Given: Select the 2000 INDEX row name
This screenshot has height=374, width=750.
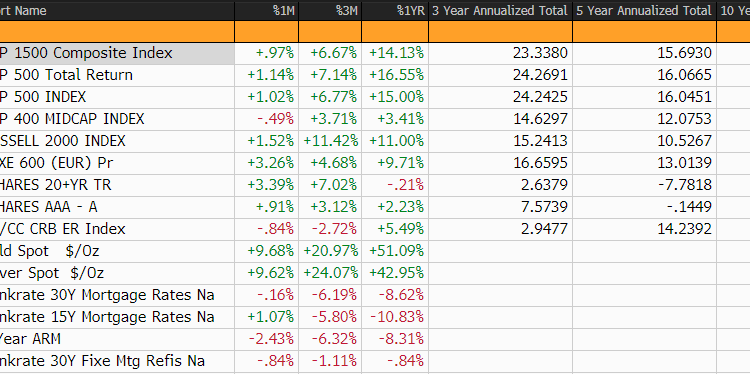Looking at the screenshot, I should (117, 141).
